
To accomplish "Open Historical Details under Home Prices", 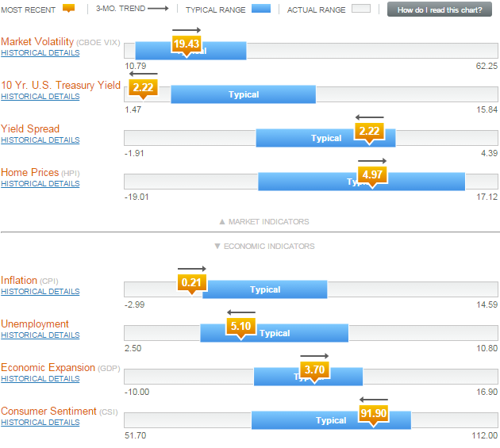I will click(40, 184).
